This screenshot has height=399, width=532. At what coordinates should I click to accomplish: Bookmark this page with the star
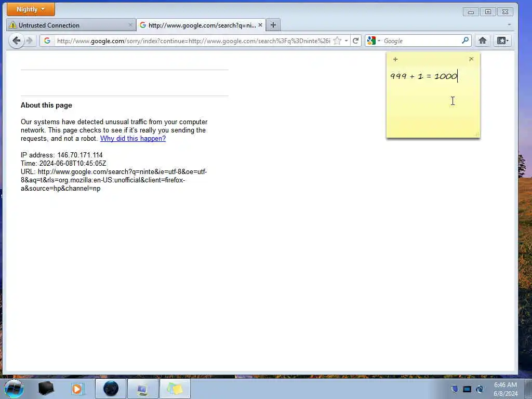click(x=337, y=41)
